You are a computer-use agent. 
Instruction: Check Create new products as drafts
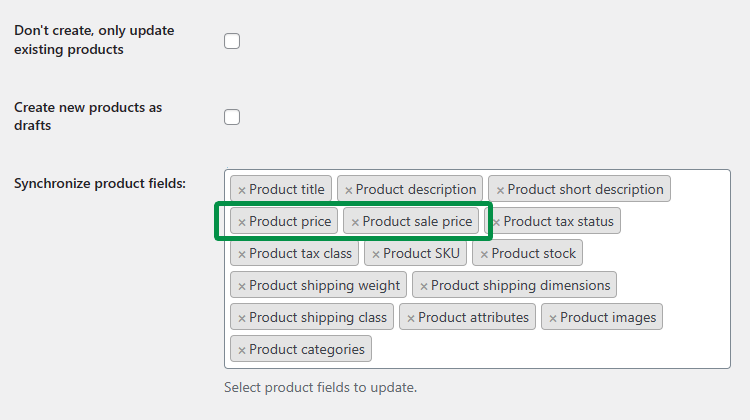click(232, 117)
